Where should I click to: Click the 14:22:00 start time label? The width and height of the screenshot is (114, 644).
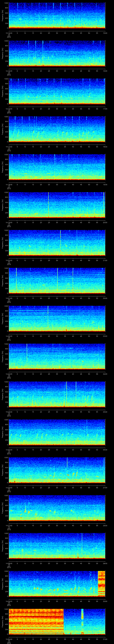pyautogui.click(x=9, y=336)
